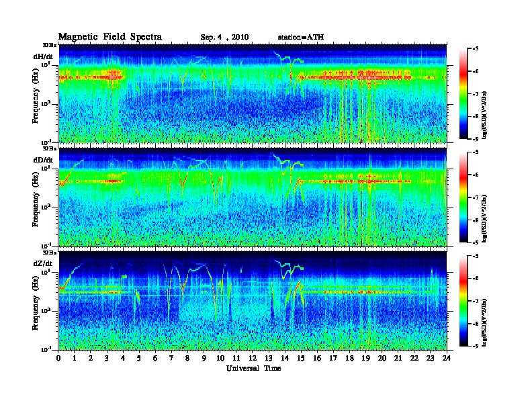
Task: Click hour "19" on the time axis
Action: [365, 359]
